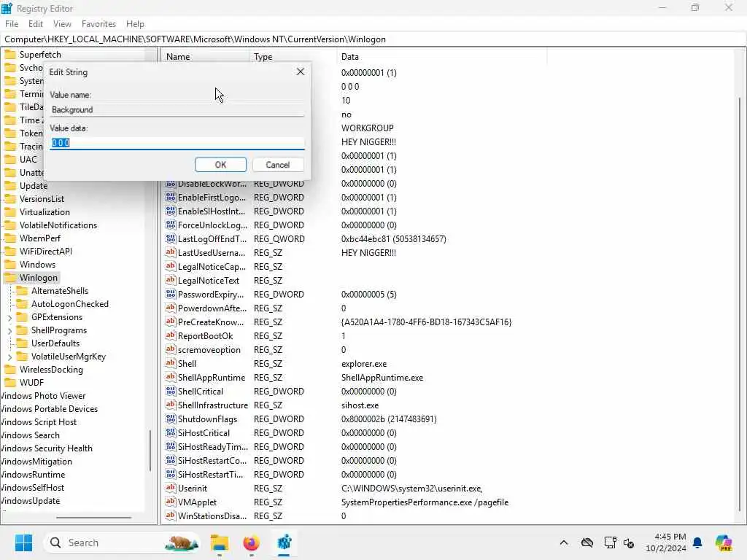Click the string icon beside PowerdownAfte...
The width and height of the screenshot is (747, 560).
pyautogui.click(x=170, y=308)
